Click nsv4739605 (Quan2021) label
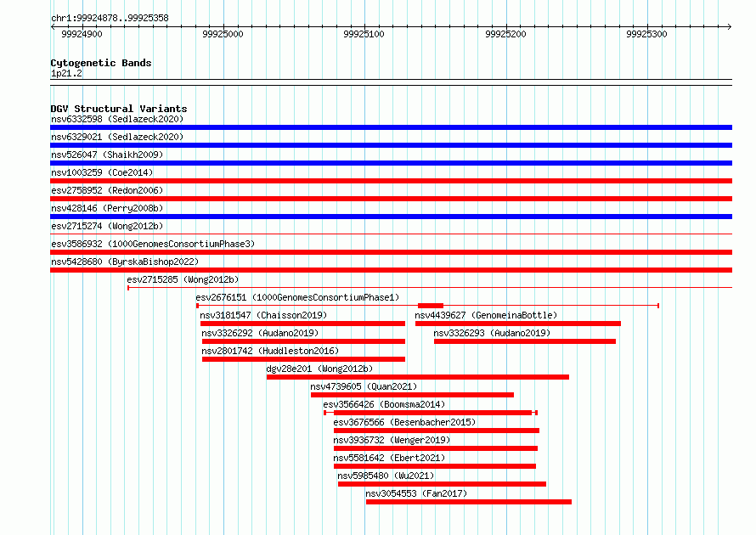 point(364,386)
